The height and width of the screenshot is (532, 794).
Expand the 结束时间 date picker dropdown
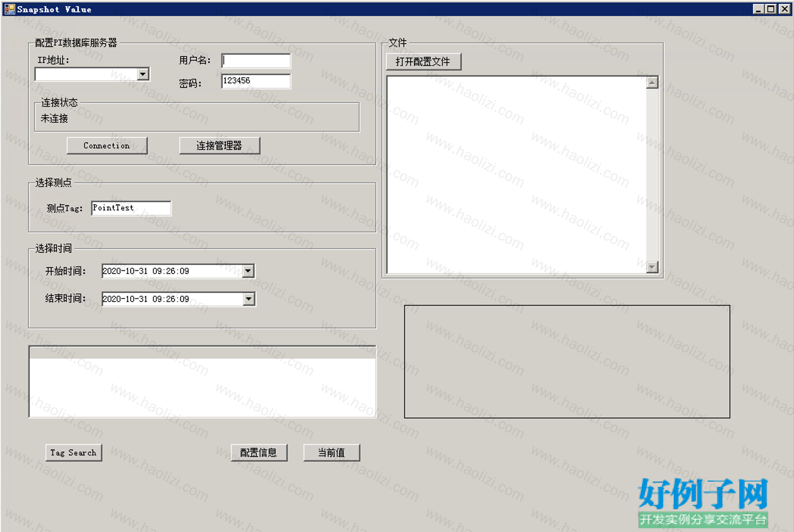click(248, 299)
